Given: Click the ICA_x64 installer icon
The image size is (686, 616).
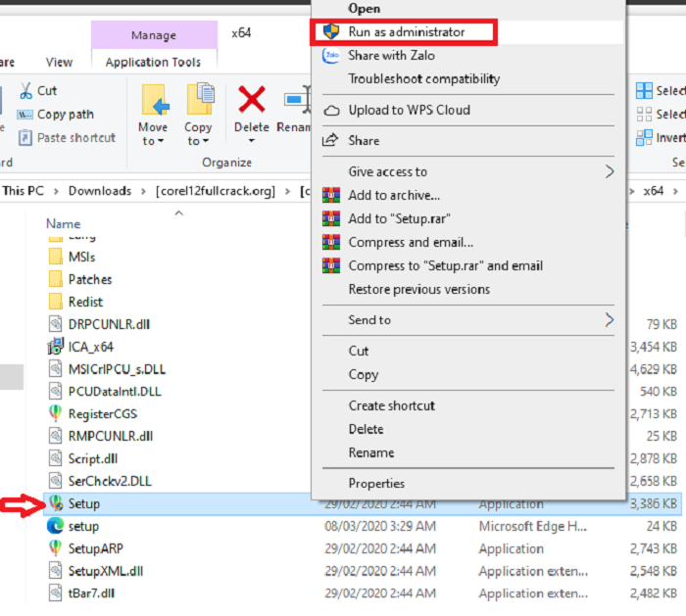Looking at the screenshot, I should (56, 347).
